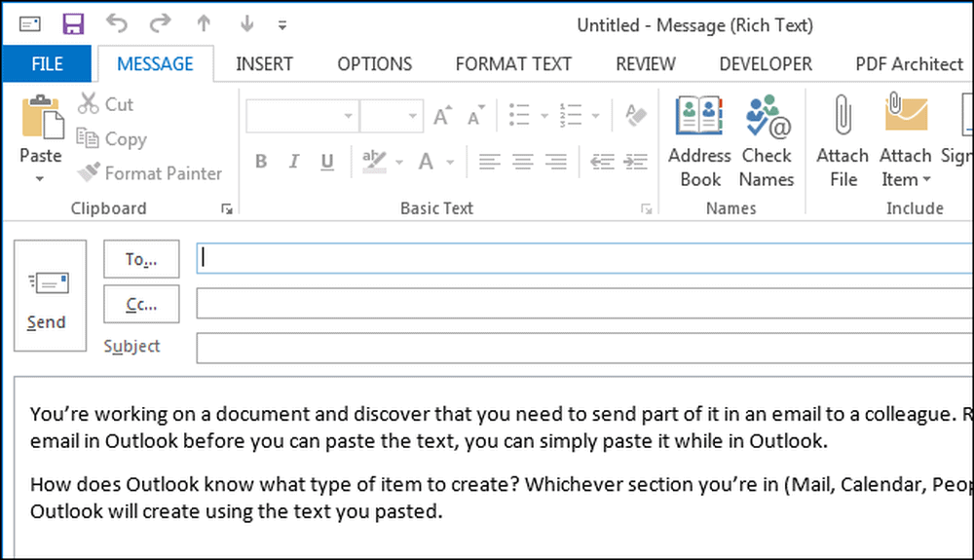The image size is (974, 560).
Task: Open the font name combo box
Action: (x=302, y=116)
